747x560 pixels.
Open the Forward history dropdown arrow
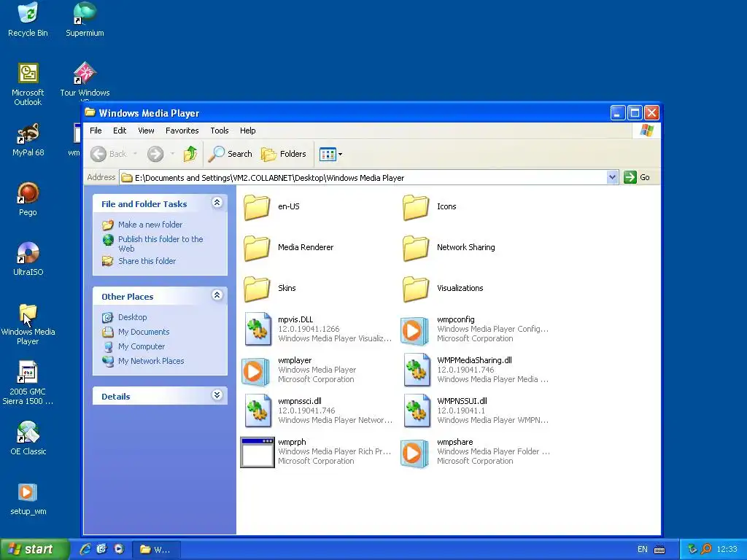pos(172,154)
